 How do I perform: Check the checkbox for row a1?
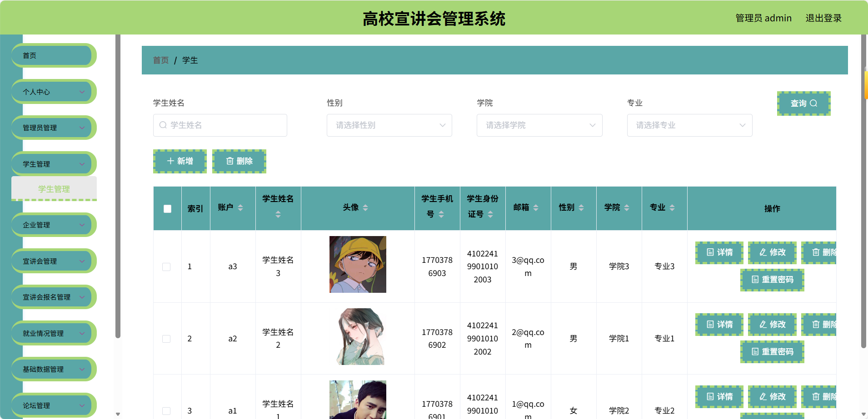(x=166, y=411)
